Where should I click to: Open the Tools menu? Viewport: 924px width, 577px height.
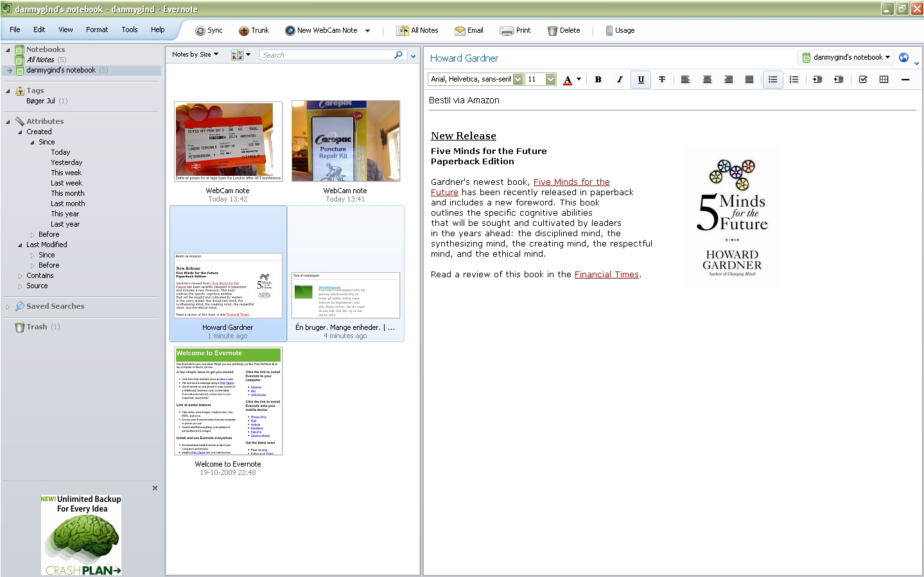pos(130,30)
